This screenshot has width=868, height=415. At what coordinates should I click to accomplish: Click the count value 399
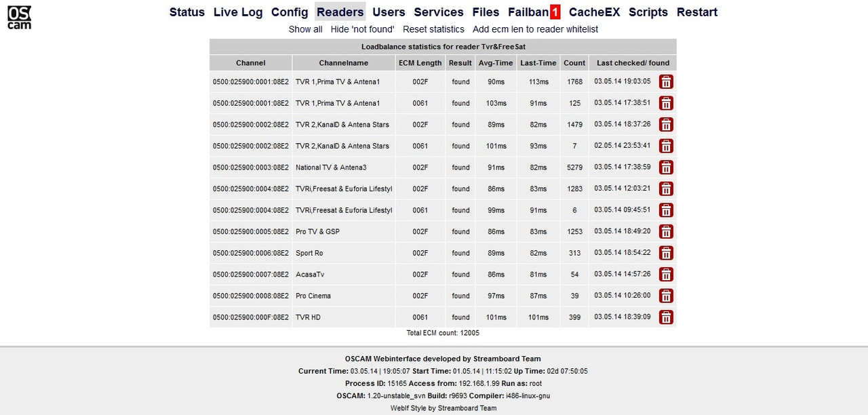(574, 317)
